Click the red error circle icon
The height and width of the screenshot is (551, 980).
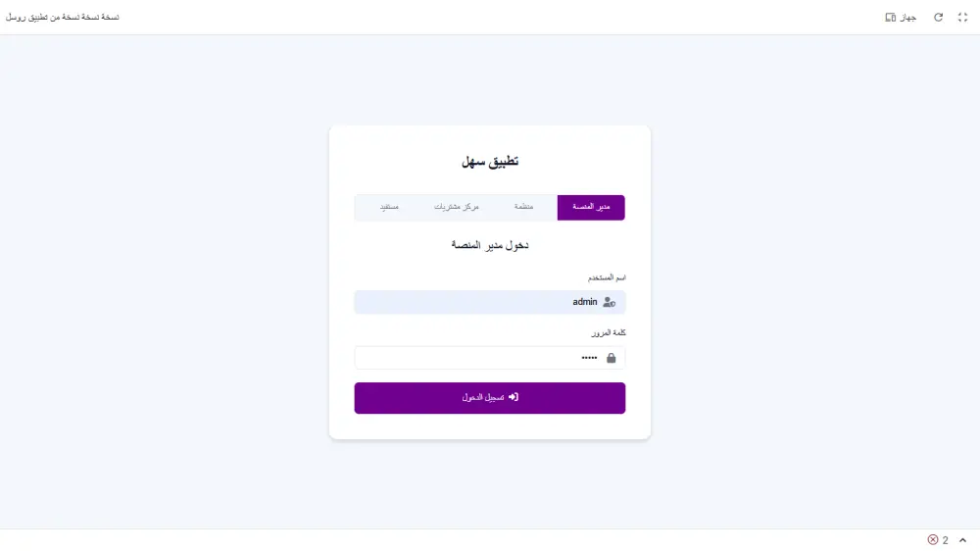(933, 540)
